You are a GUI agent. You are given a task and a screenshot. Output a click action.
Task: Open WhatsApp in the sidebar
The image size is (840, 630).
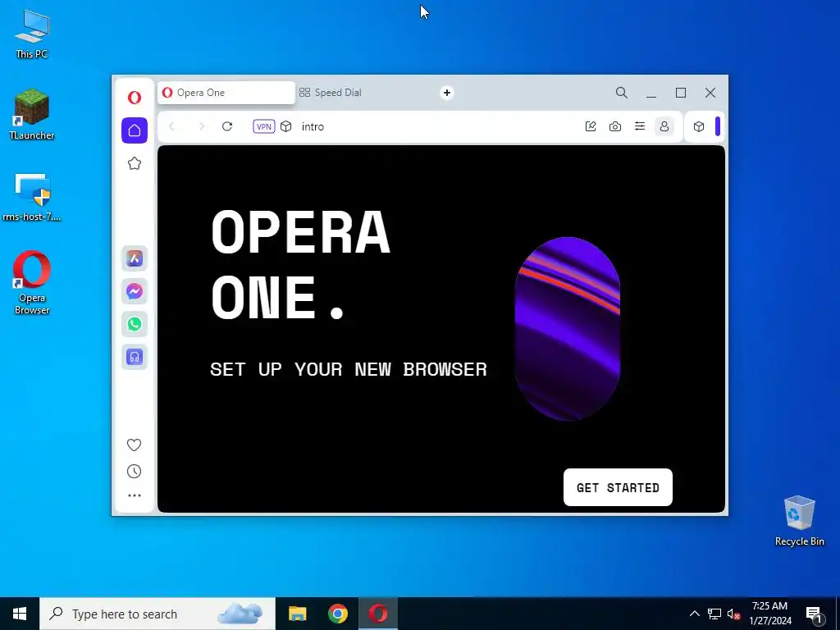point(135,324)
